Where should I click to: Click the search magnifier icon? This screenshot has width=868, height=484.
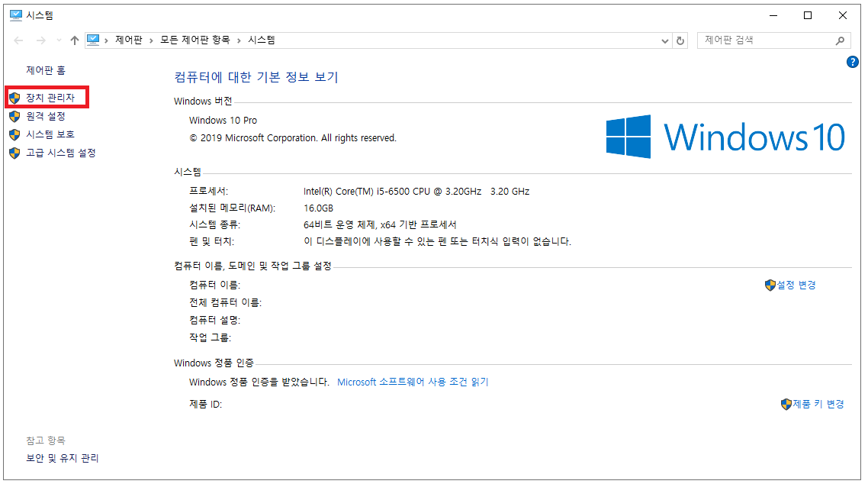click(x=841, y=40)
